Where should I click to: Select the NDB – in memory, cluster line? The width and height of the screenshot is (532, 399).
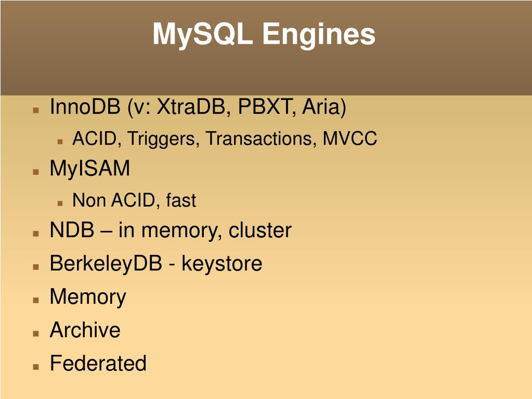pos(171,231)
